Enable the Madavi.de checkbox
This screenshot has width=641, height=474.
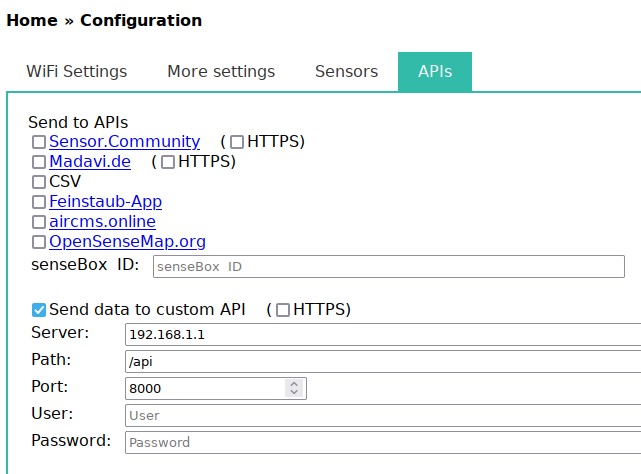(x=39, y=162)
